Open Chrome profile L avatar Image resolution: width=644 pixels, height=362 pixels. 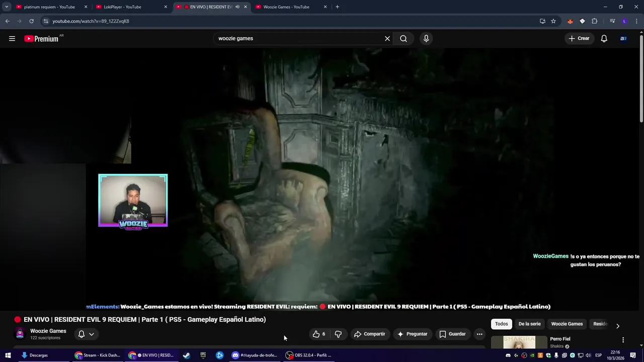point(624,21)
